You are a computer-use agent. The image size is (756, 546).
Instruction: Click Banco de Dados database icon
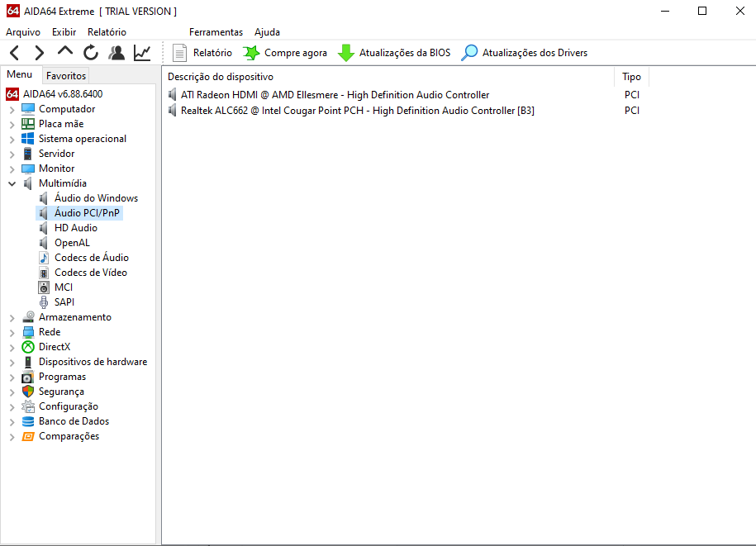(28, 421)
